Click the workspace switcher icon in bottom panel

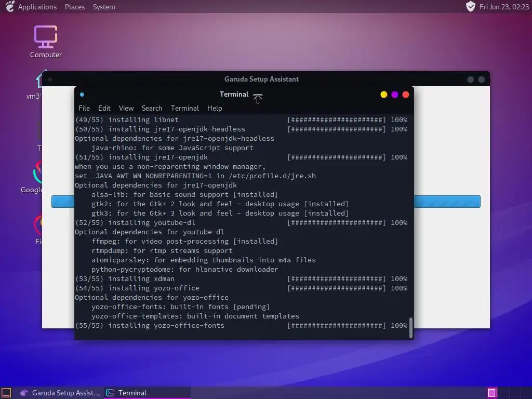tap(493, 393)
